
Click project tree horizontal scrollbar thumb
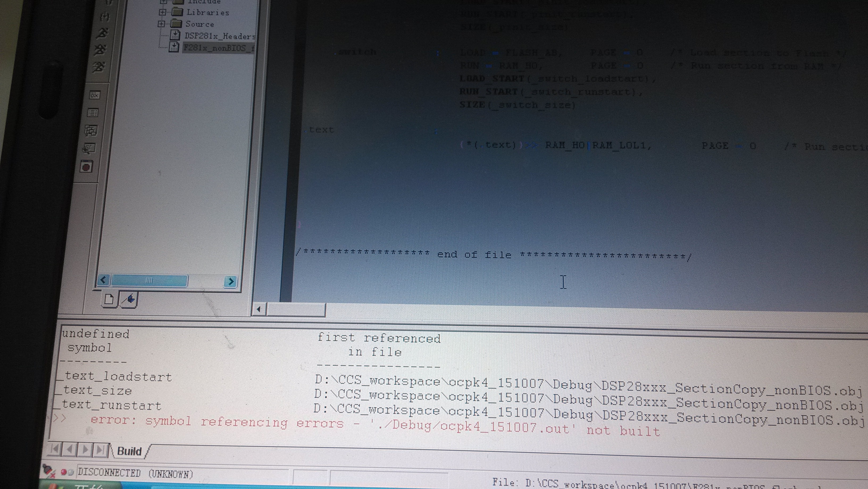[x=149, y=281]
